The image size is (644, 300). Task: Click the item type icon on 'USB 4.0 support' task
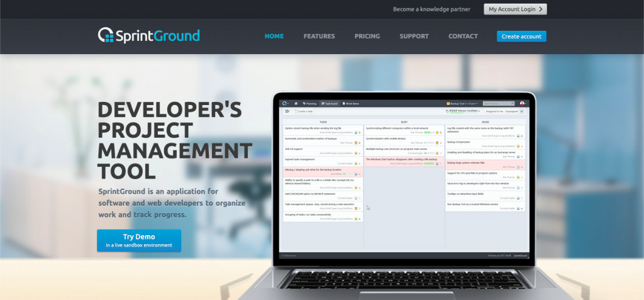click(356, 153)
